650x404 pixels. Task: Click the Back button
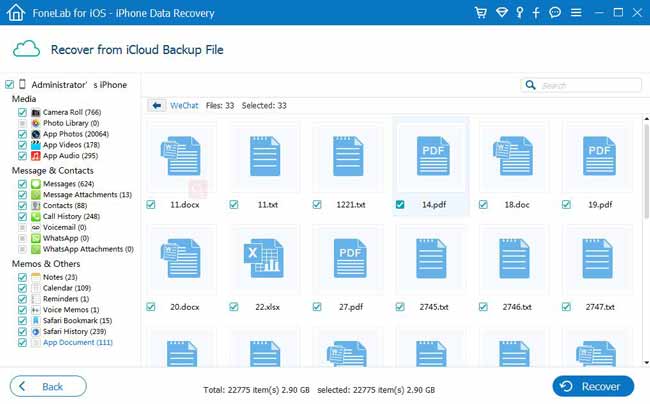[x=48, y=387]
